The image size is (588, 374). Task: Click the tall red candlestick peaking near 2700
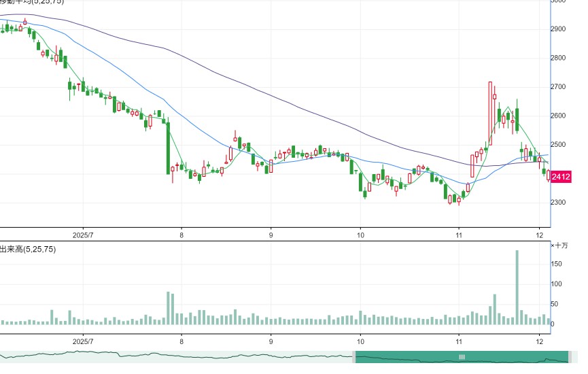[x=490, y=114]
